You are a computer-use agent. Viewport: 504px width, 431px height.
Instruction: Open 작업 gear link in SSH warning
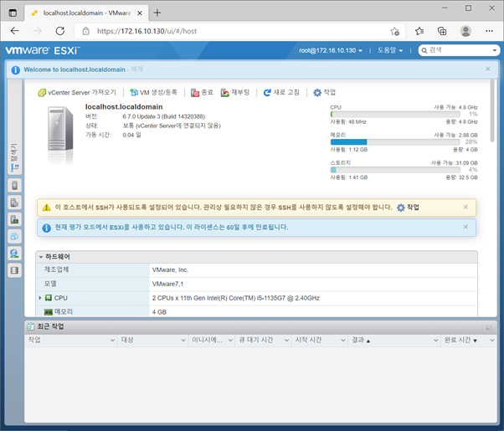tap(408, 208)
